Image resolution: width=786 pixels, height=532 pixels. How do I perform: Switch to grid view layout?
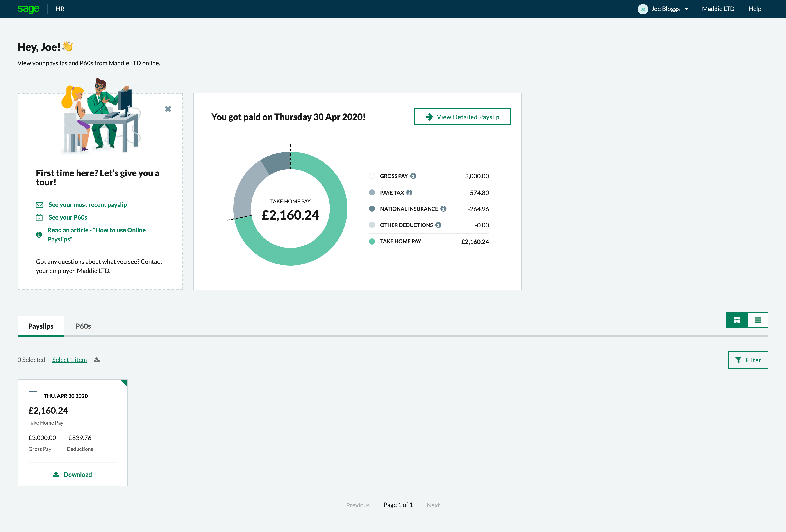[737, 320]
